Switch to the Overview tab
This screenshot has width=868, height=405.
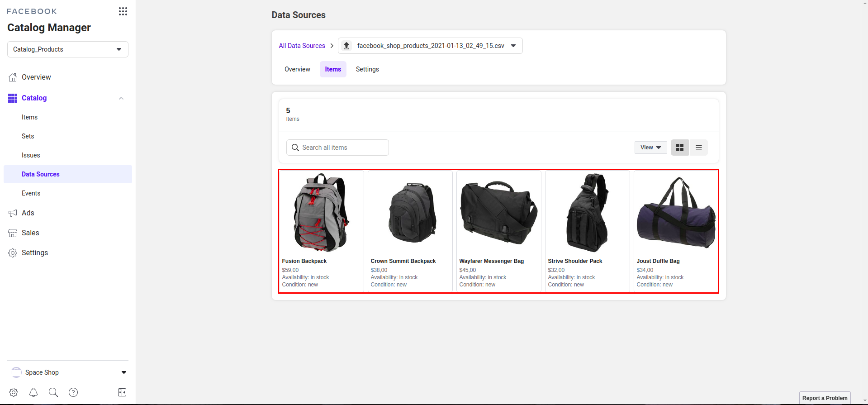[297, 69]
